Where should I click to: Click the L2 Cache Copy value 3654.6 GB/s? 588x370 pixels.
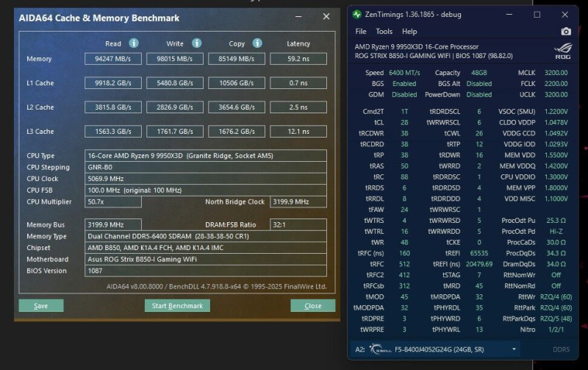coord(237,107)
